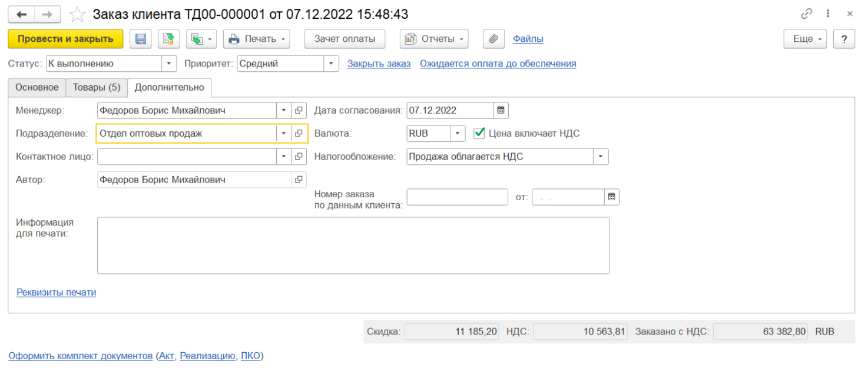Open calendar for Дата согласования field

(x=501, y=110)
